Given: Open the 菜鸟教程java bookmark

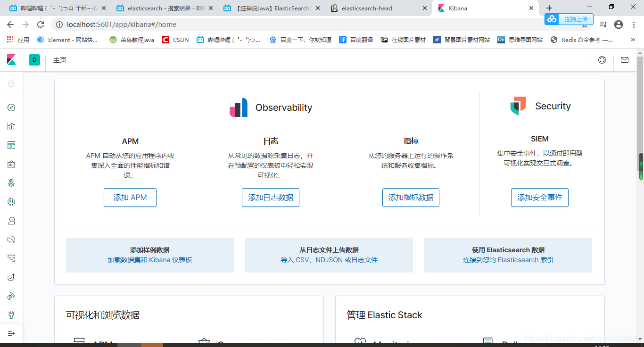Looking at the screenshot, I should tap(132, 40).
